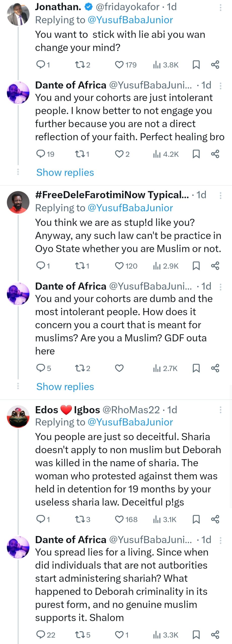Open more options for Jonathan's tweet
Viewport: 232px width, 644px height.
point(220,8)
